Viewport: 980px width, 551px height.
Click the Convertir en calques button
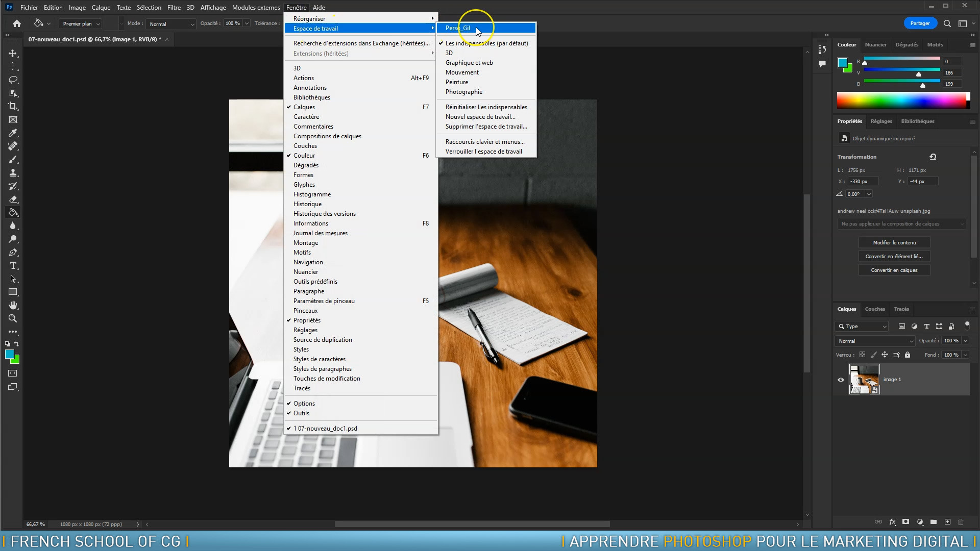click(x=894, y=270)
